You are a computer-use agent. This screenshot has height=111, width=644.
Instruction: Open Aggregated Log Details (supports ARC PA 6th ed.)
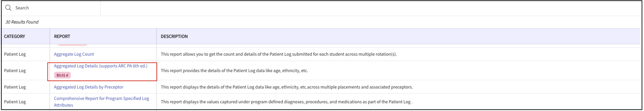[x=101, y=66]
